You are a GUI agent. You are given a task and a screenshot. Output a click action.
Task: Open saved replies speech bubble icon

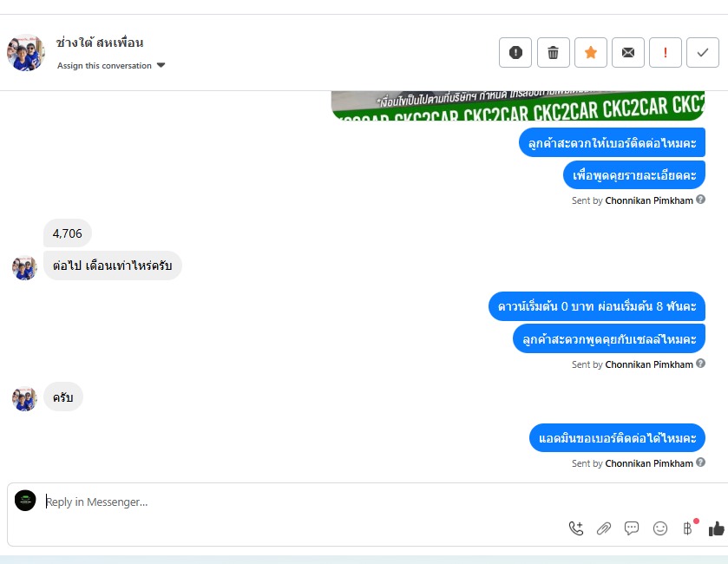coord(632,528)
